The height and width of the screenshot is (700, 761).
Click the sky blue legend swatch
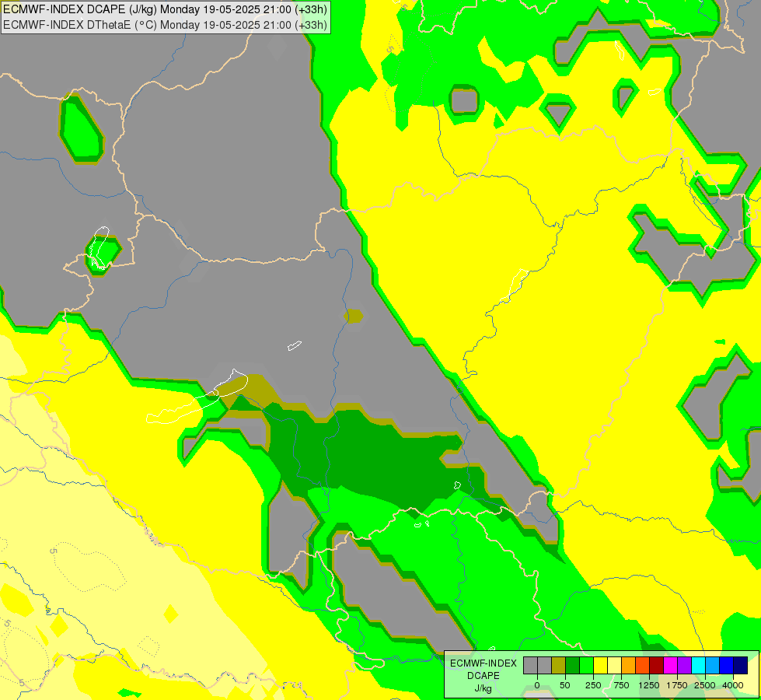tap(713, 666)
